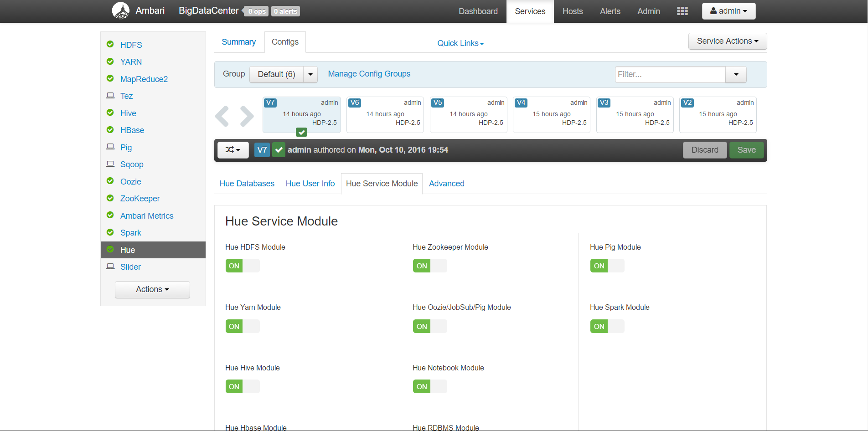Open the views grid icon
Image resolution: width=868 pixels, height=431 pixels.
coord(682,11)
